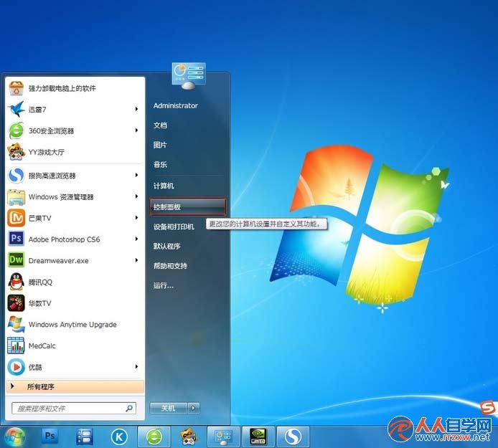Click the 强力卸载电脑上的软件 label
This screenshot has width=498, height=448.
point(62,88)
